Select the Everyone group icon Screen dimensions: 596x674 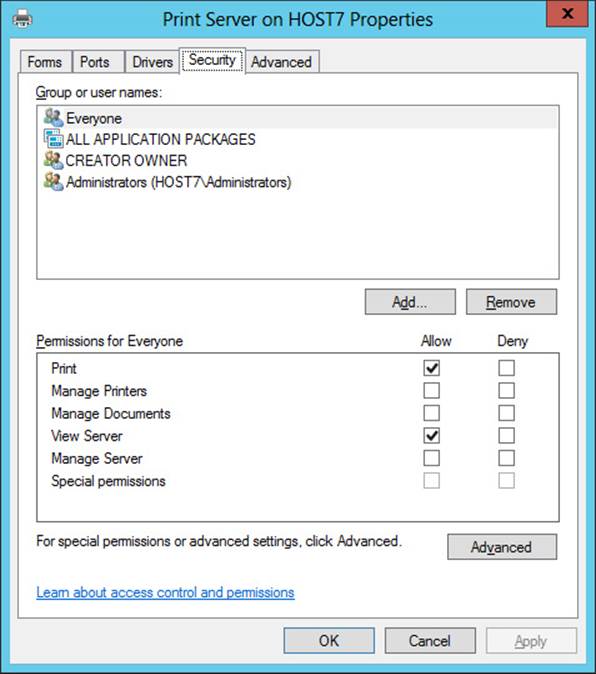tap(53, 118)
